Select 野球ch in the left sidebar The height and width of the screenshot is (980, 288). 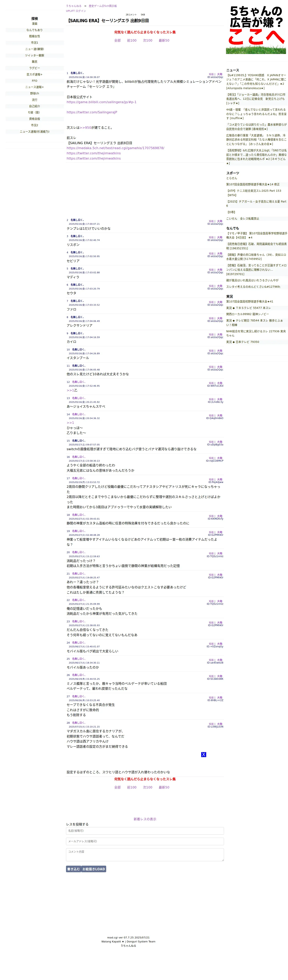(35, 93)
